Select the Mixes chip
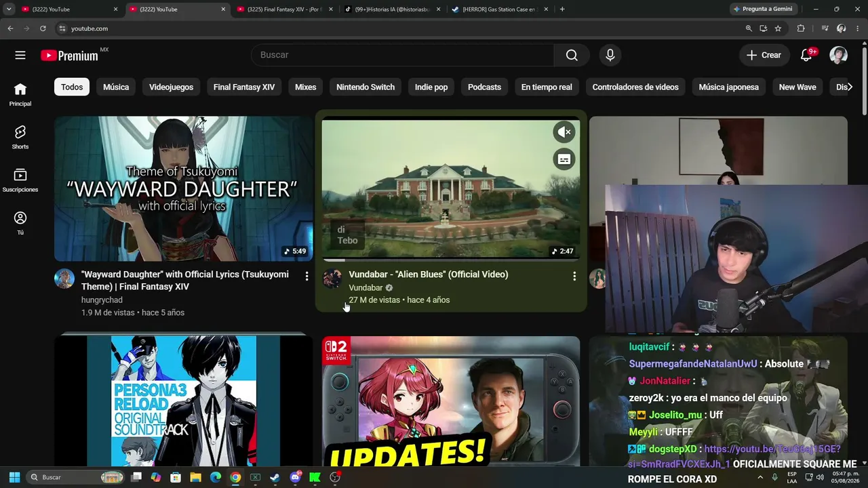 pos(305,87)
